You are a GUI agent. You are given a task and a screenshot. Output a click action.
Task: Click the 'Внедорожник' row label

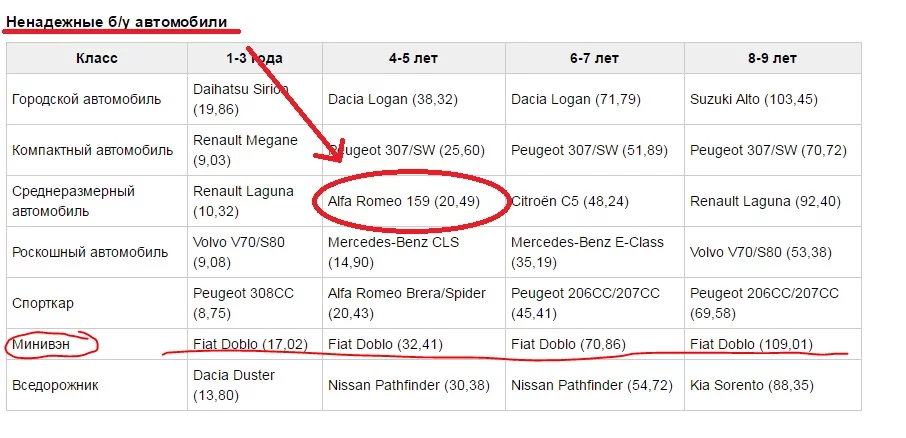tap(55, 384)
